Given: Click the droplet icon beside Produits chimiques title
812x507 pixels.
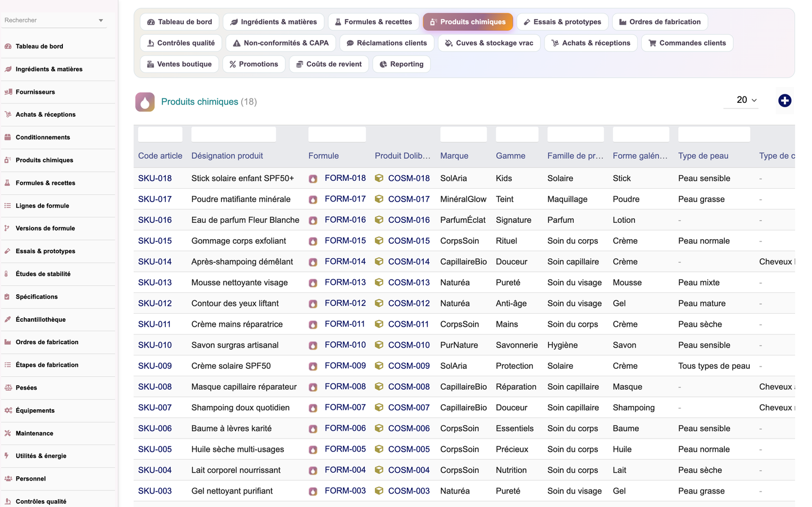Looking at the screenshot, I should (x=145, y=102).
